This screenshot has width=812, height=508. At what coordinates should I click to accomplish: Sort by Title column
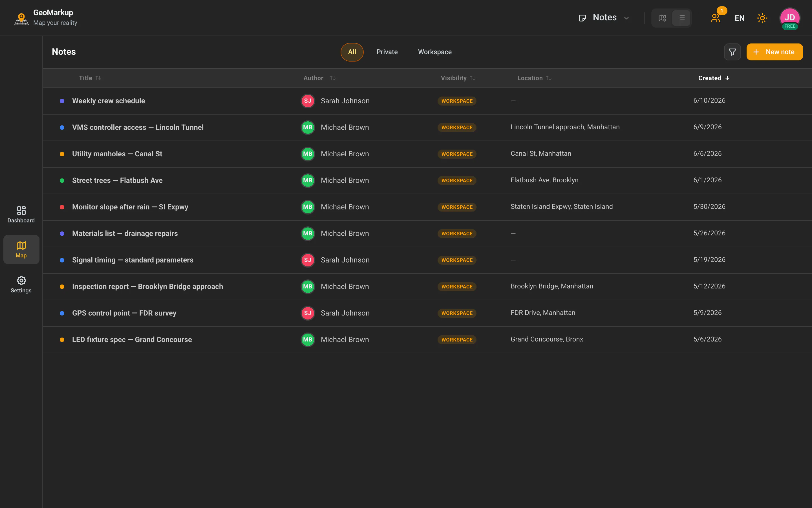click(90, 78)
